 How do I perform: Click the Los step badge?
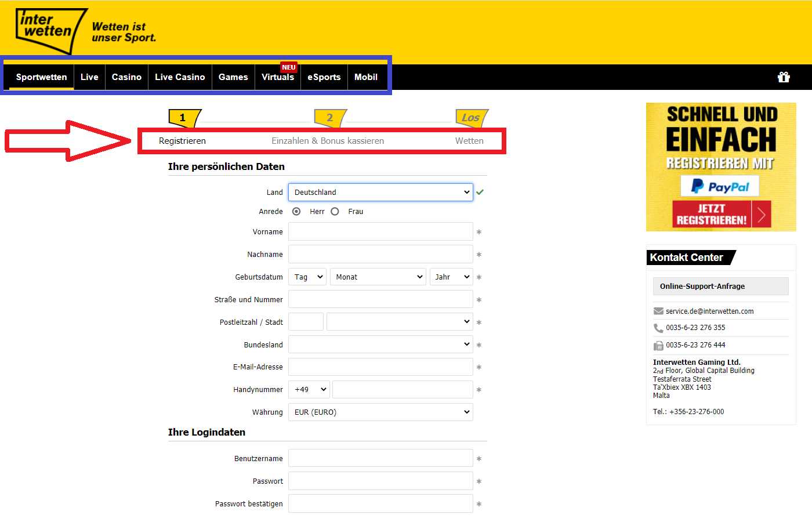coord(472,118)
